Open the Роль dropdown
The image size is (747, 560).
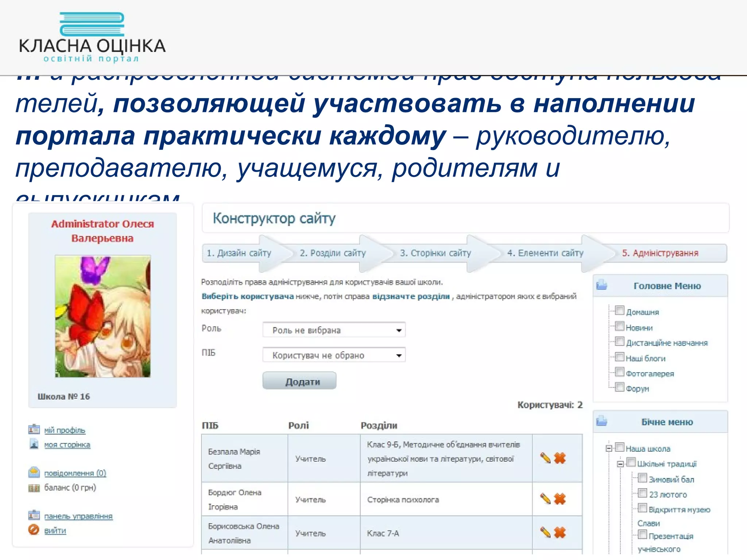[334, 330]
